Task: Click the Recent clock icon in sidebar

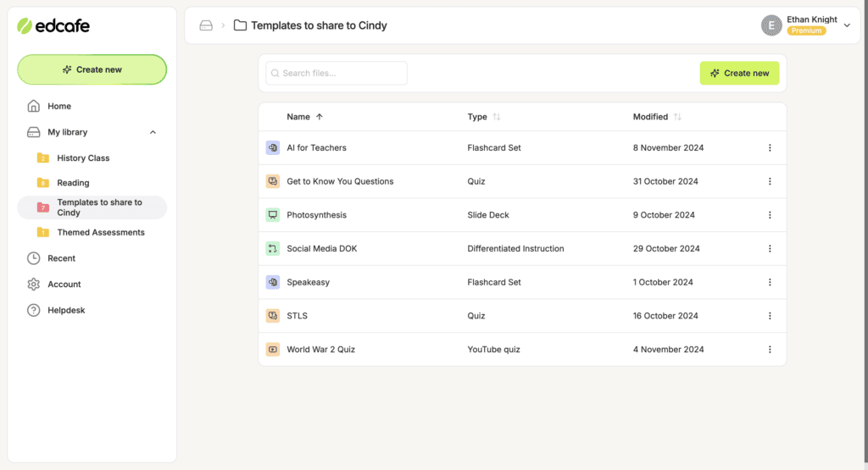Action: click(34, 258)
